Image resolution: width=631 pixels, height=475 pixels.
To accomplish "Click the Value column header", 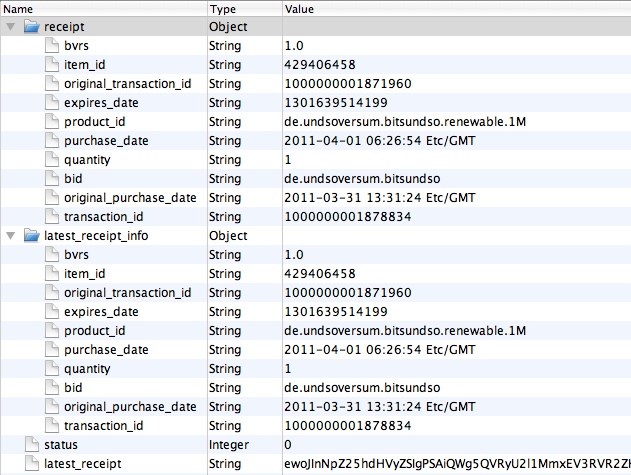I will coord(457,9).
